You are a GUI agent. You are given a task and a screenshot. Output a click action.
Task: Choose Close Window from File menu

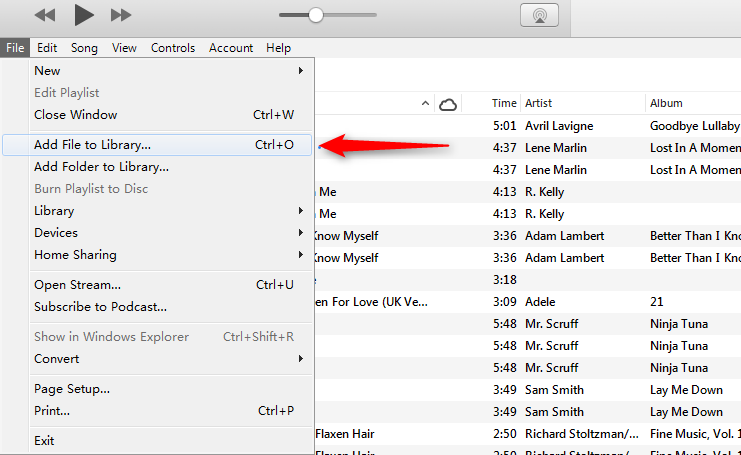tap(170, 115)
